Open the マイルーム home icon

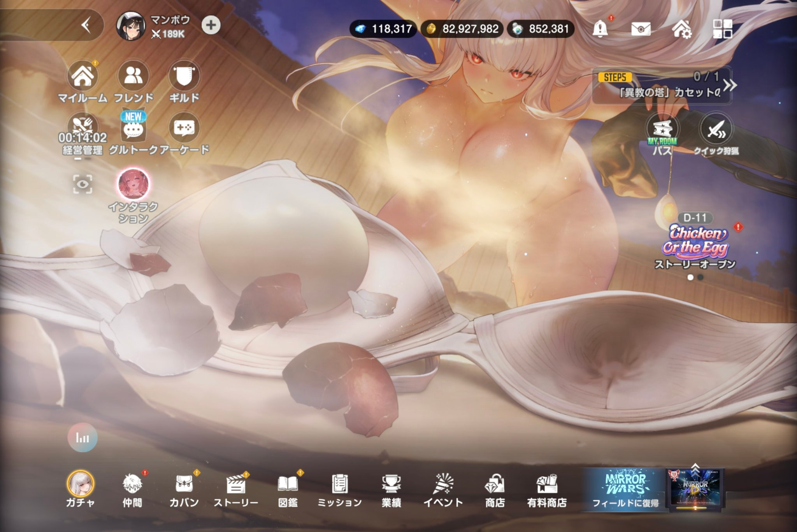click(x=83, y=76)
